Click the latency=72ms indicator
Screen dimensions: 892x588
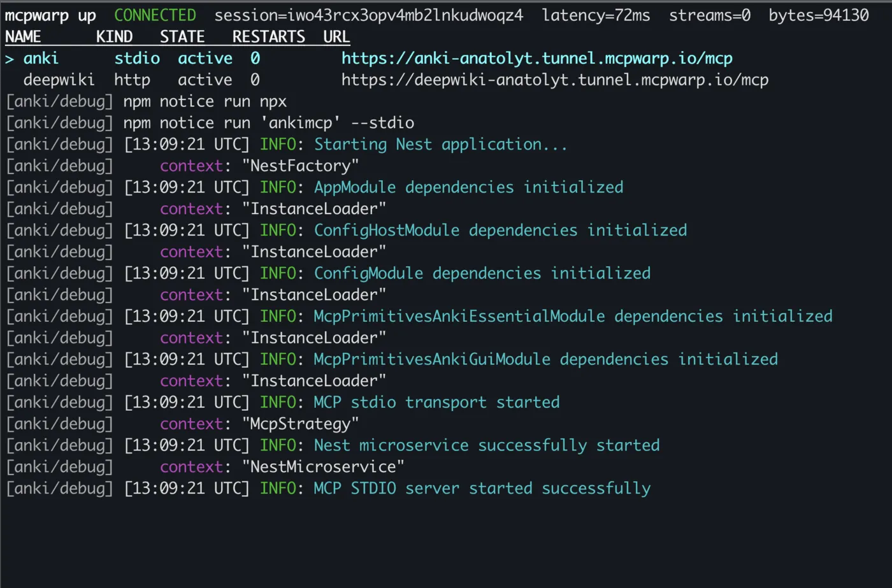(x=596, y=16)
